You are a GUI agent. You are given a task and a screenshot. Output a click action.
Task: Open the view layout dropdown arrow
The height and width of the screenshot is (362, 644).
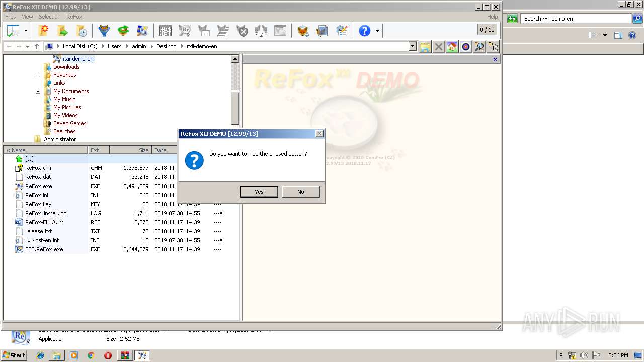26,31
